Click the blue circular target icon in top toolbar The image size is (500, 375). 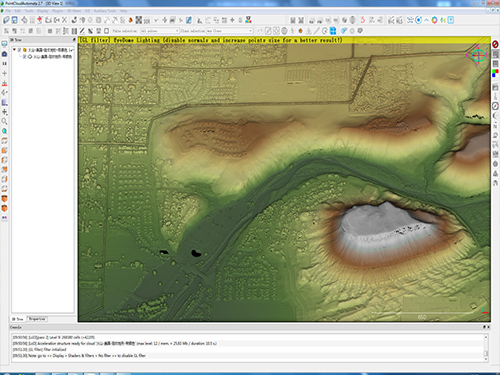[x=419, y=20]
